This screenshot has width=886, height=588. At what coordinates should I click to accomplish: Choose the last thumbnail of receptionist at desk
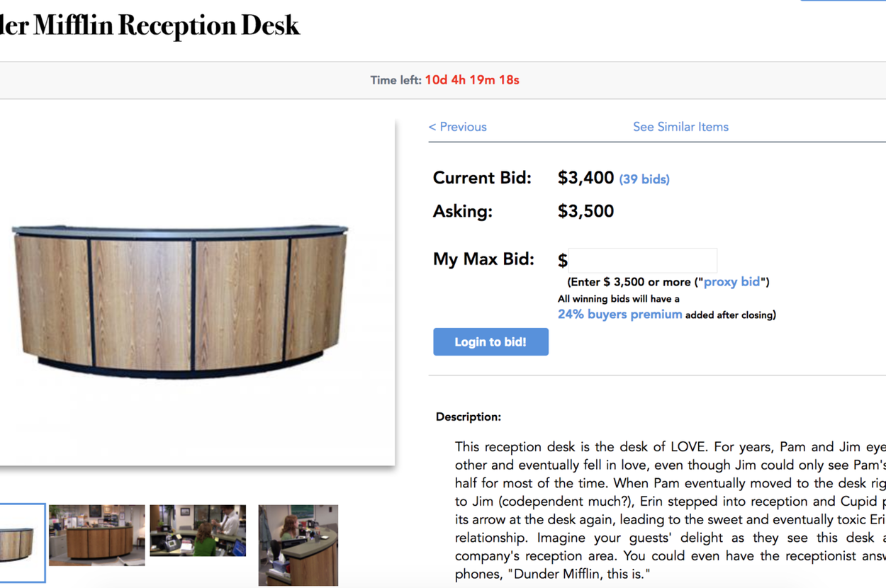[x=298, y=545]
